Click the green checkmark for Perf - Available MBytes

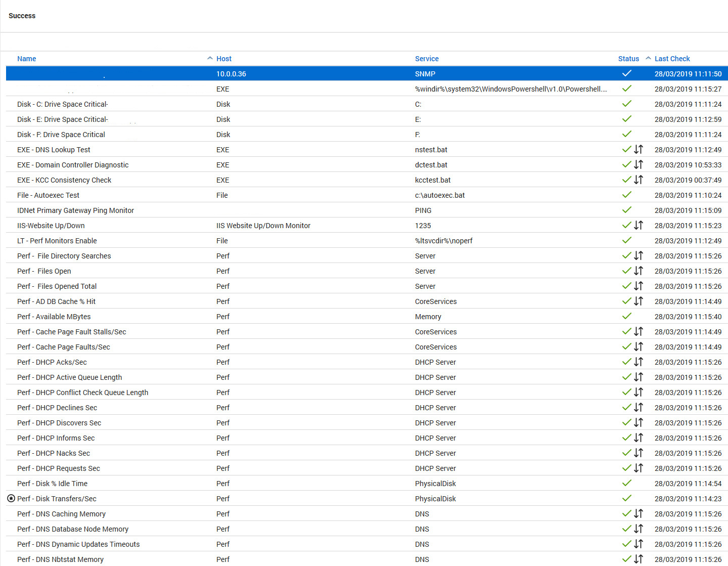(x=627, y=316)
